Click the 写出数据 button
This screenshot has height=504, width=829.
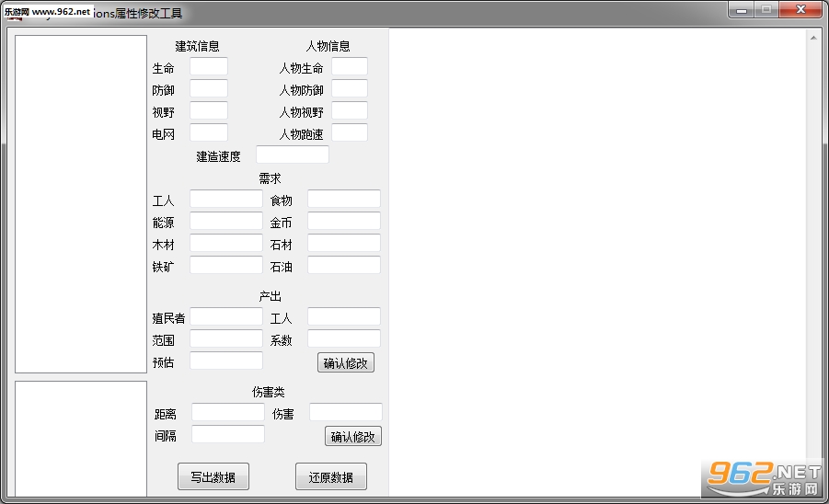tap(213, 476)
